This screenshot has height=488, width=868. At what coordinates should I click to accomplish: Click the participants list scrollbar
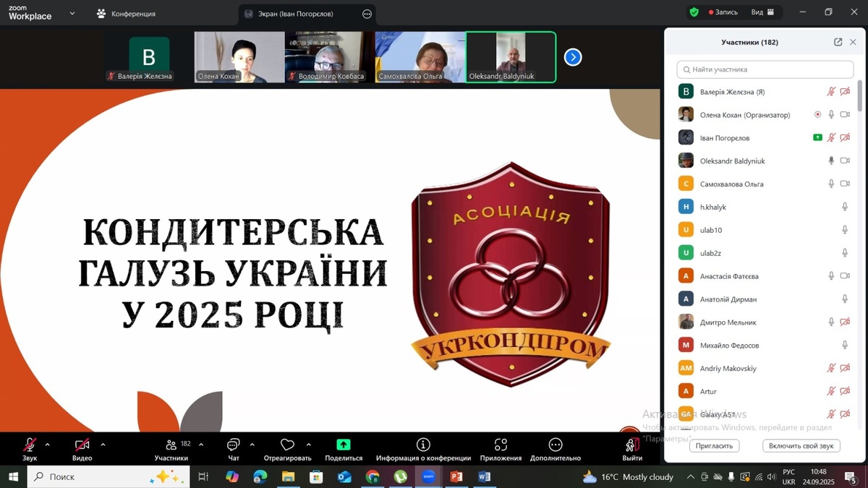click(860, 98)
